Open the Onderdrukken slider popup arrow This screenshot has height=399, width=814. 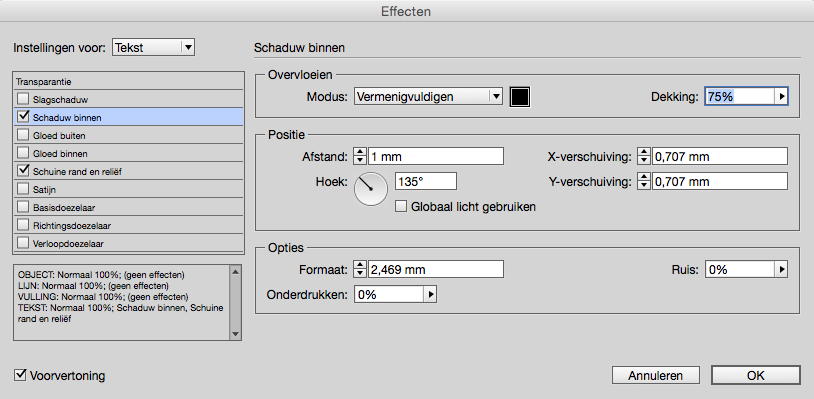click(430, 295)
